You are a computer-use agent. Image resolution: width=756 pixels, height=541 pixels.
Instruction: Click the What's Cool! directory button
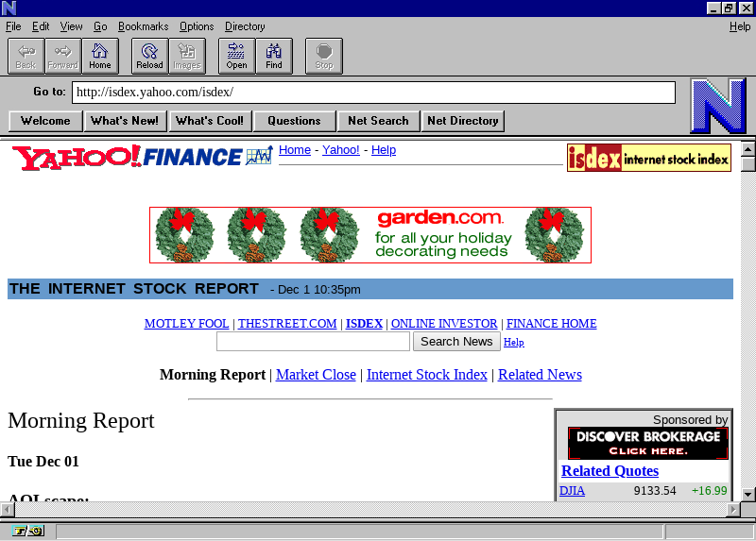(210, 121)
